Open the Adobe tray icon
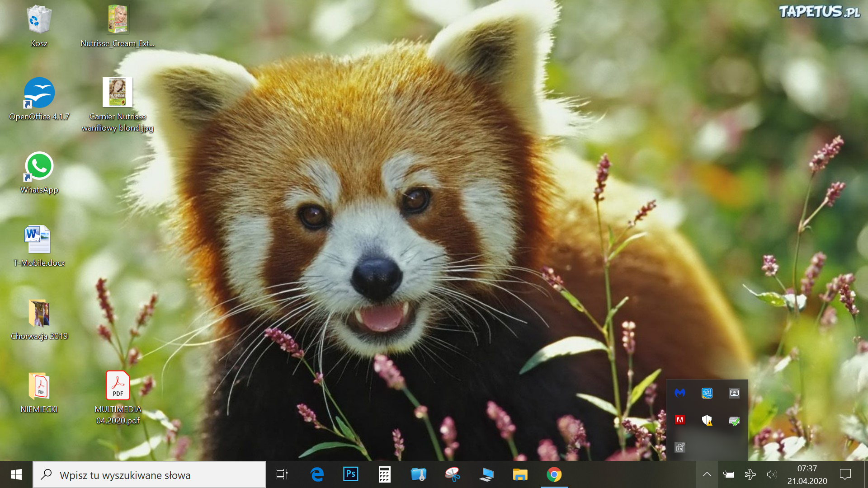The width and height of the screenshot is (868, 488). 680,420
